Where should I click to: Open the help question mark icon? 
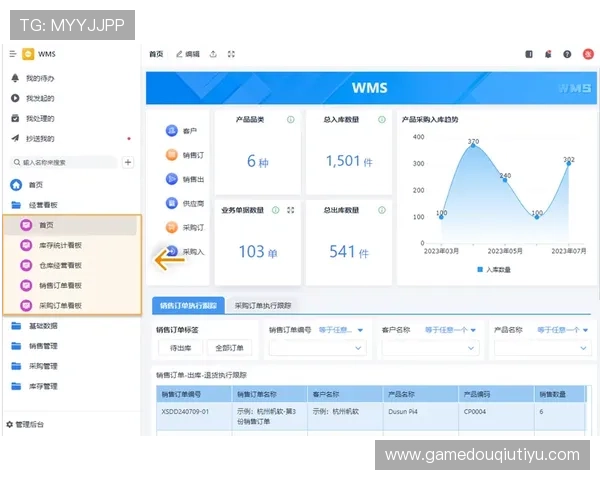coord(567,54)
